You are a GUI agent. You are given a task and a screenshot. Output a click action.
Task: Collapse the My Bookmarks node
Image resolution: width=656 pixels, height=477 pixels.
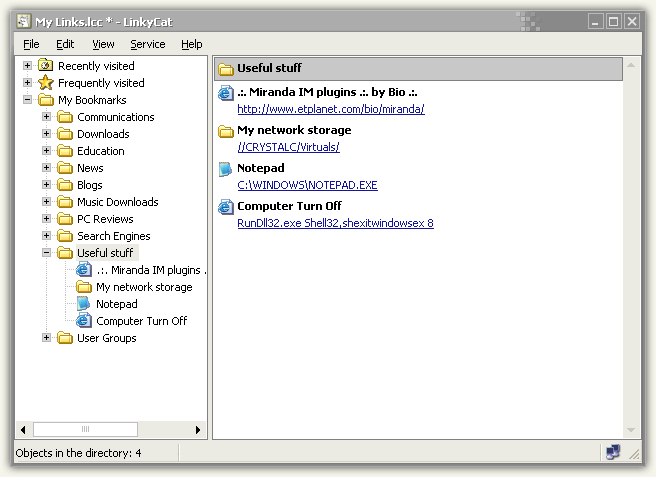[28, 100]
